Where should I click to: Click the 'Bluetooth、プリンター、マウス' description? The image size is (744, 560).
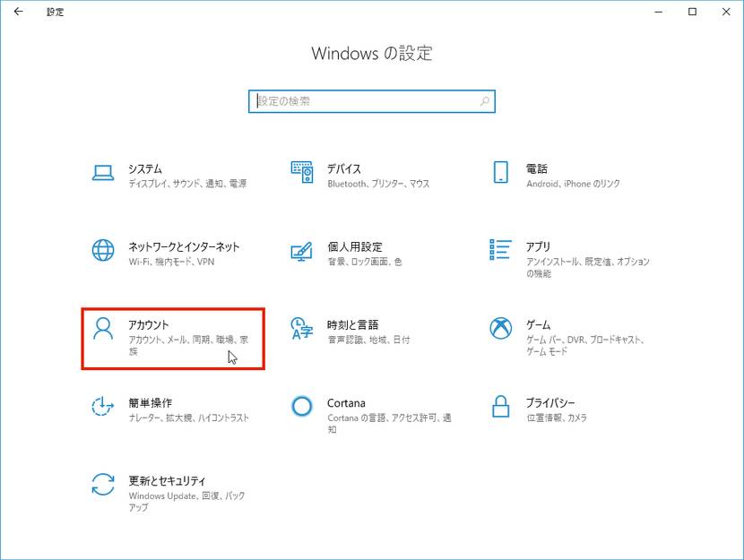378,184
